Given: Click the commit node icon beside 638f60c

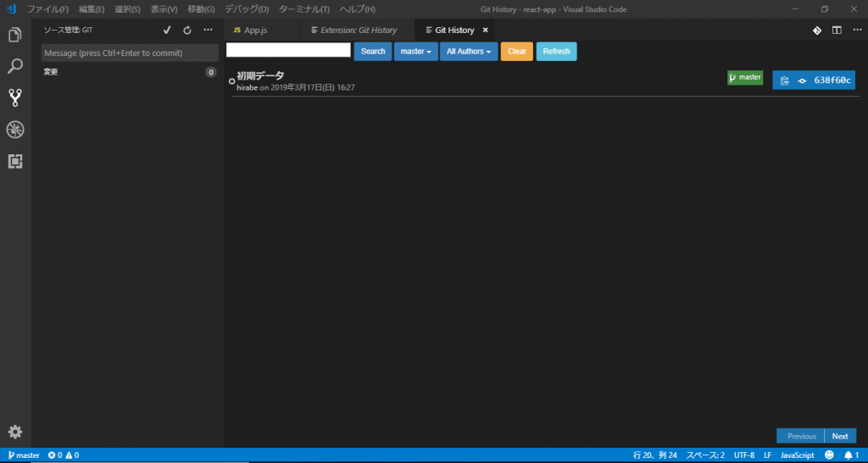Looking at the screenshot, I should (802, 81).
